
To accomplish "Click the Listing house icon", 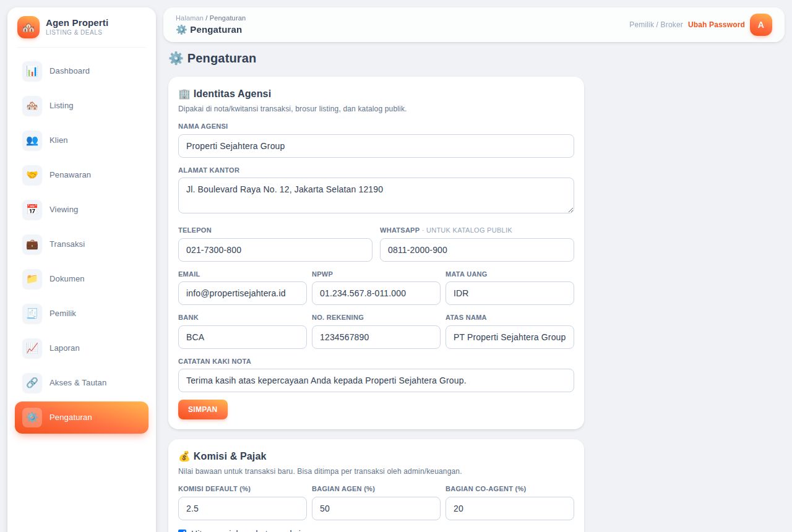I will 32,106.
